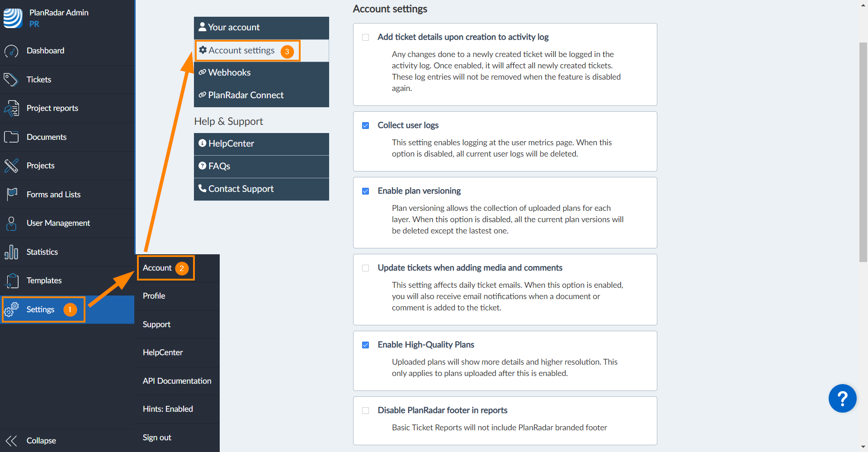Open HelpCenter under Help & Support
The width and height of the screenshot is (868, 452).
(x=261, y=144)
